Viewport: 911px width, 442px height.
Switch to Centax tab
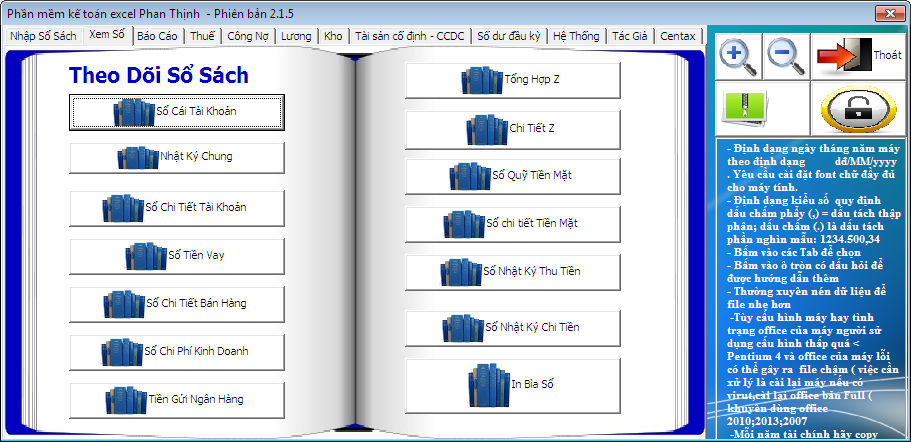point(678,36)
